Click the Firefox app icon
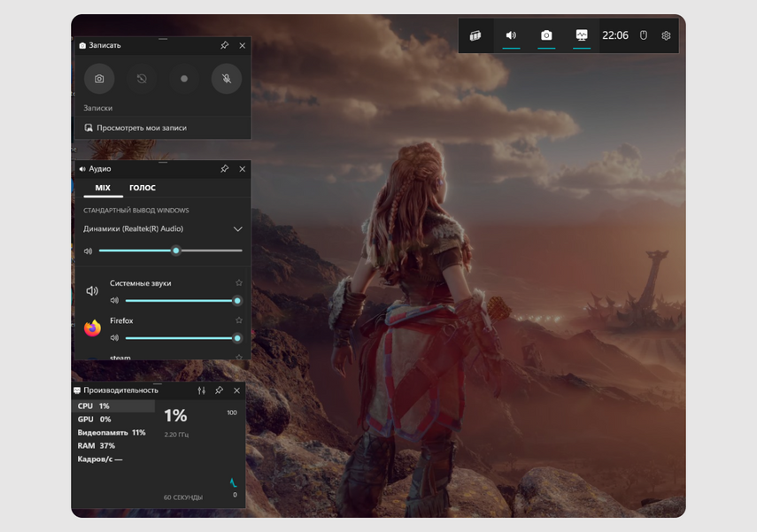757x532 pixels. (92, 328)
